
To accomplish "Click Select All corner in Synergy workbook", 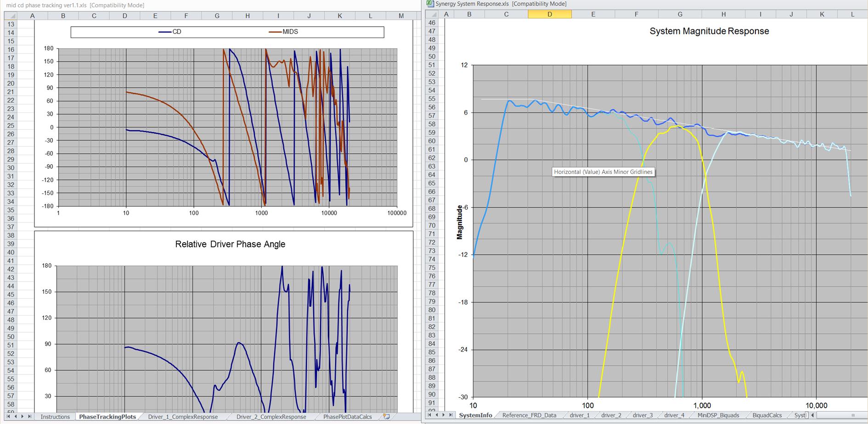I will [432, 14].
